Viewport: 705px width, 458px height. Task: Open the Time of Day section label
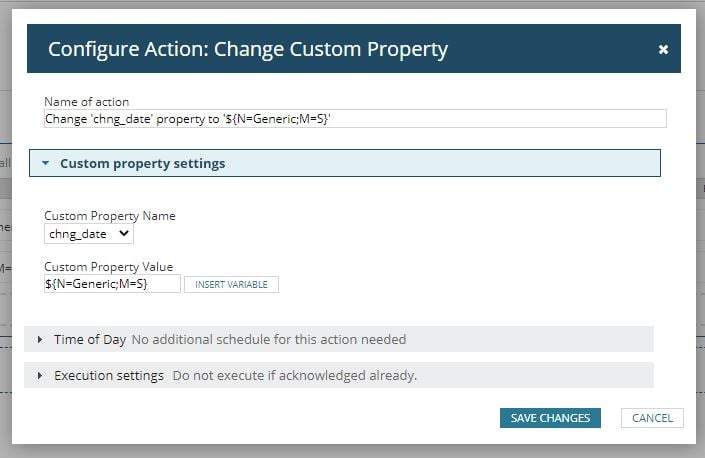(x=90, y=340)
